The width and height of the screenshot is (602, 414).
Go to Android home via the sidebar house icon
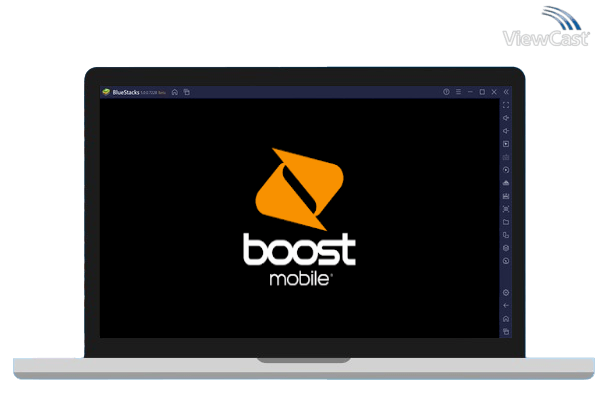click(x=506, y=319)
